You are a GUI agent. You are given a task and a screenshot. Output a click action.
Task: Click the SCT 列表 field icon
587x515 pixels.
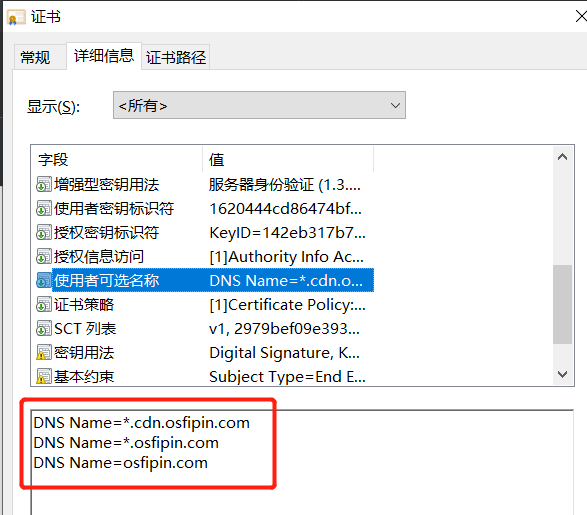44,329
